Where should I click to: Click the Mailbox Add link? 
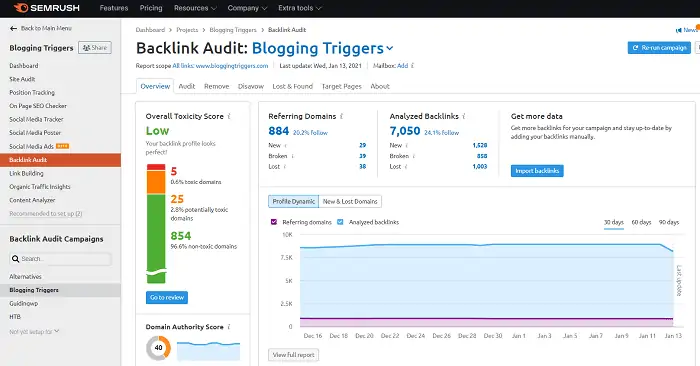(402, 66)
